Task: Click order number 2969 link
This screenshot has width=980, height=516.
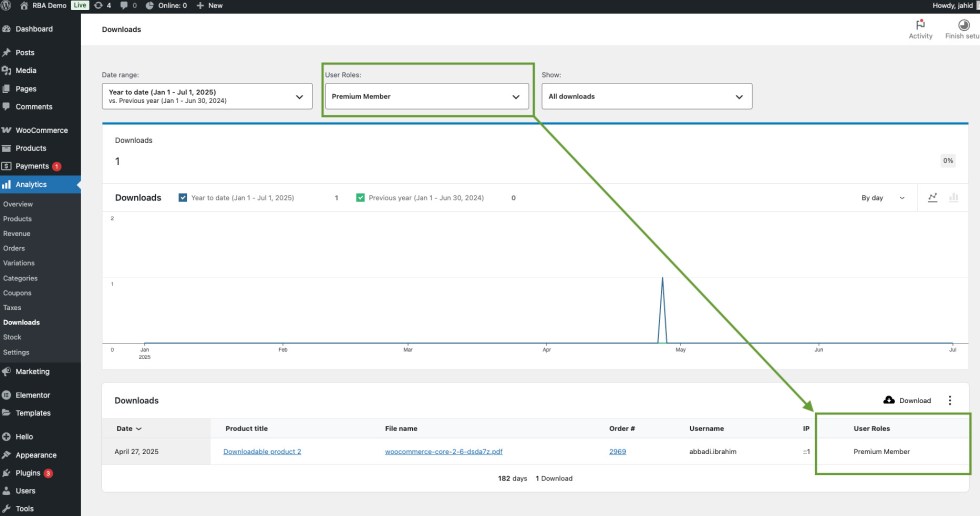Action: (x=617, y=451)
